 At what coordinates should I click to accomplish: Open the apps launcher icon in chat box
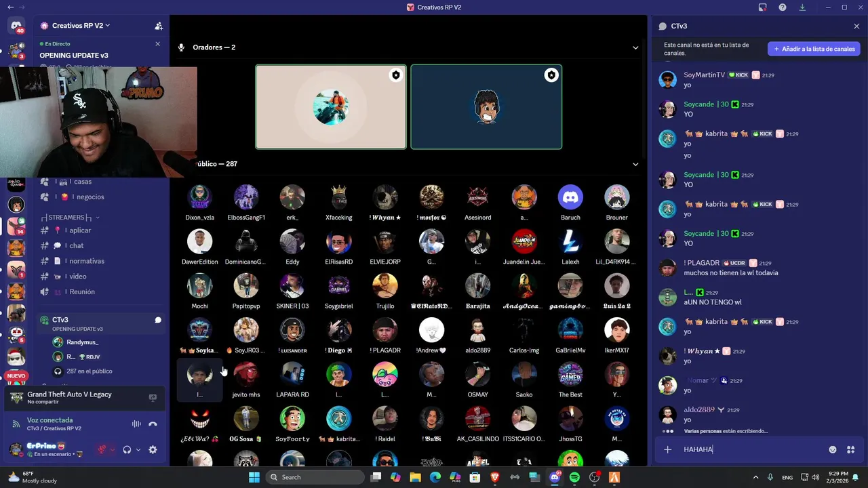click(850, 449)
